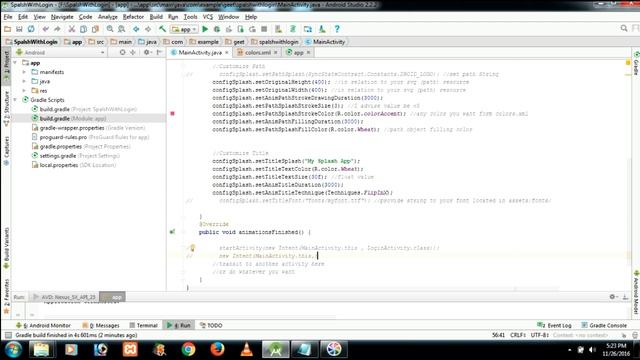Collapse the app module tree node
Viewport: 640px width, 360px height.
coord(16,63)
